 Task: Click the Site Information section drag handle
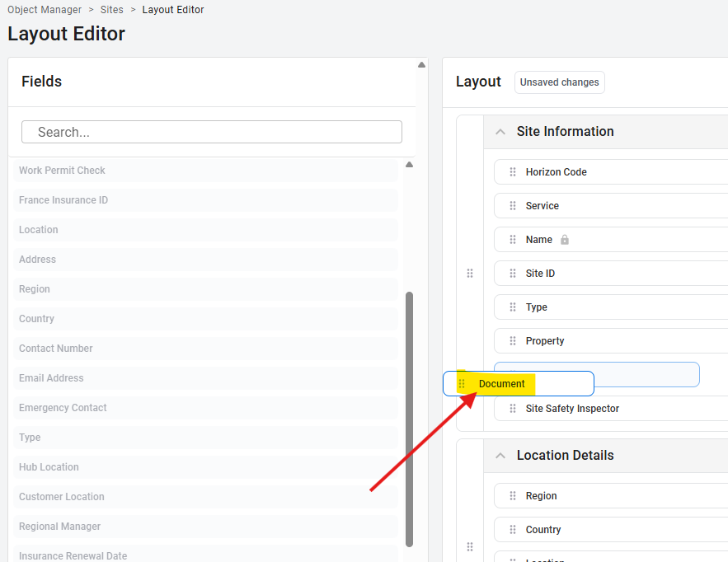(x=470, y=274)
